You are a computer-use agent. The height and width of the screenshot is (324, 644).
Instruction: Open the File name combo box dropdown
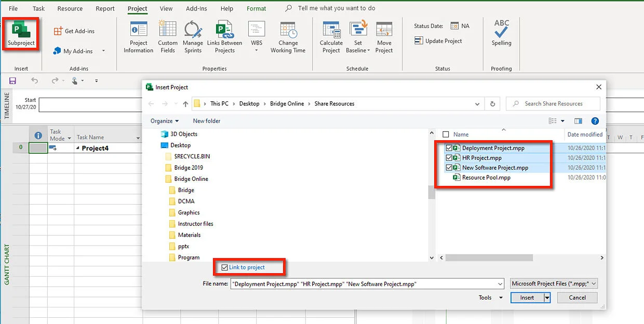pyautogui.click(x=500, y=284)
